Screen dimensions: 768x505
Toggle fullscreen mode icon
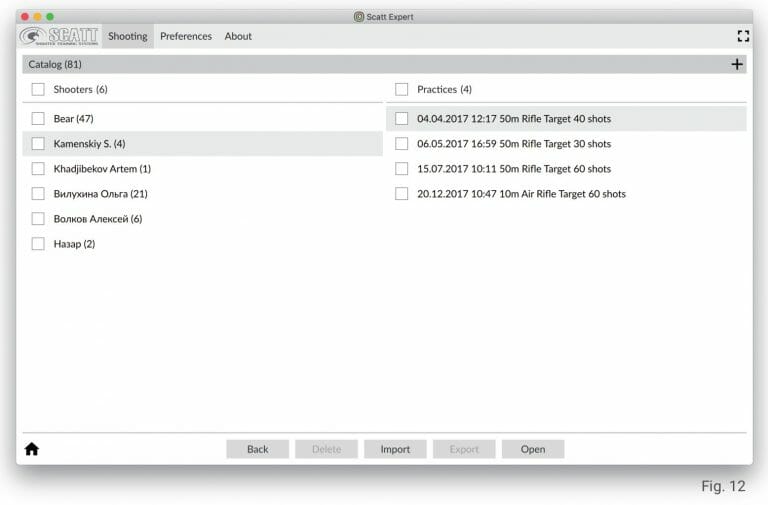click(742, 36)
